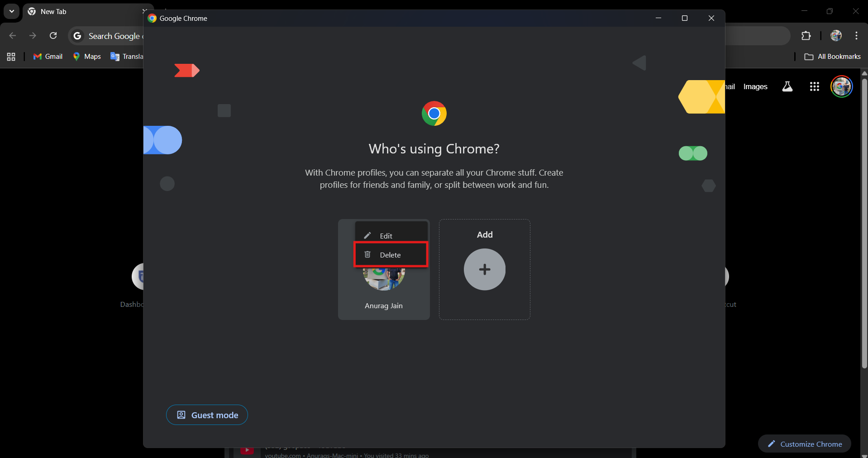Reload the page with the refresh icon

coord(53,35)
